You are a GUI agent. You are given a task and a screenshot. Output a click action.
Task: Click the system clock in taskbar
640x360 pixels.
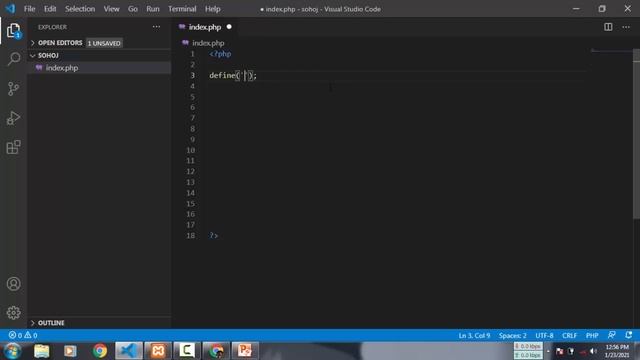pos(617,351)
